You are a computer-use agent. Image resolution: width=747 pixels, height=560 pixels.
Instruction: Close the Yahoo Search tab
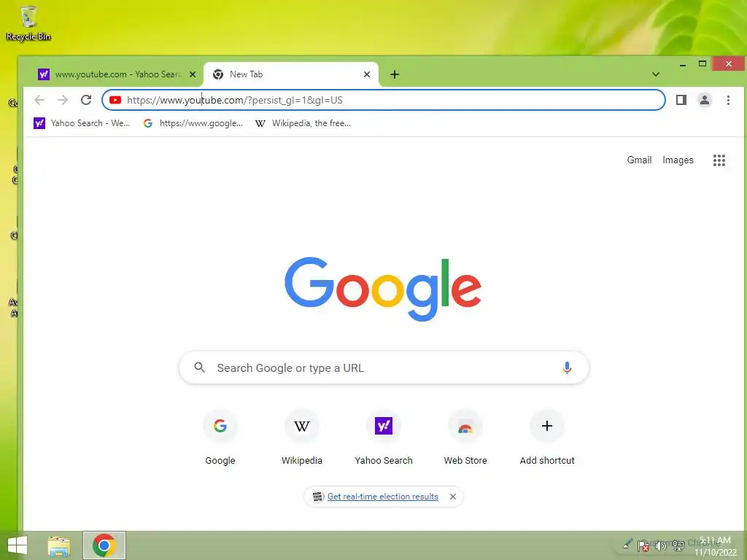click(x=193, y=74)
